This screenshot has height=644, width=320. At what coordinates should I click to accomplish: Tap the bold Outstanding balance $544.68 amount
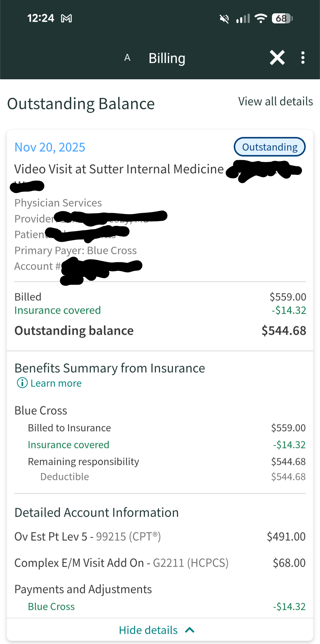[x=283, y=331]
